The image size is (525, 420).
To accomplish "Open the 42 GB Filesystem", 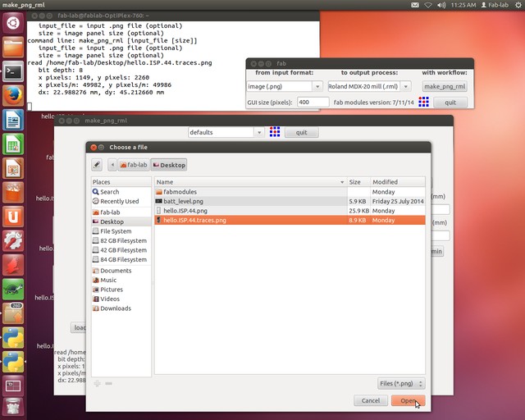I will [121, 250].
